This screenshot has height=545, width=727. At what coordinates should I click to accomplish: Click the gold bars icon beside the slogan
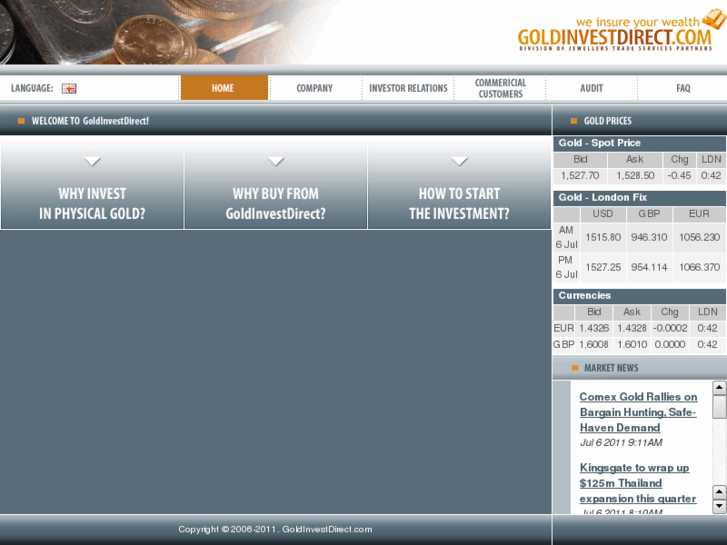(714, 19)
